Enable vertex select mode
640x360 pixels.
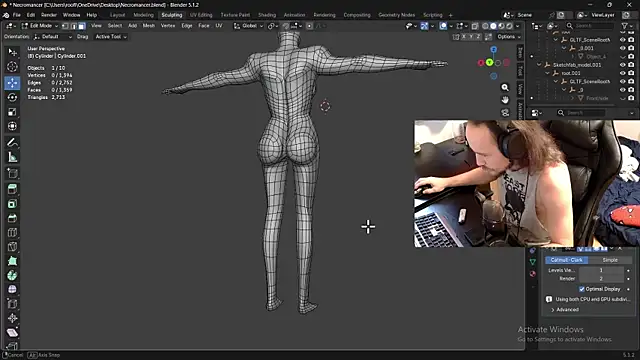pyautogui.click(x=65, y=26)
